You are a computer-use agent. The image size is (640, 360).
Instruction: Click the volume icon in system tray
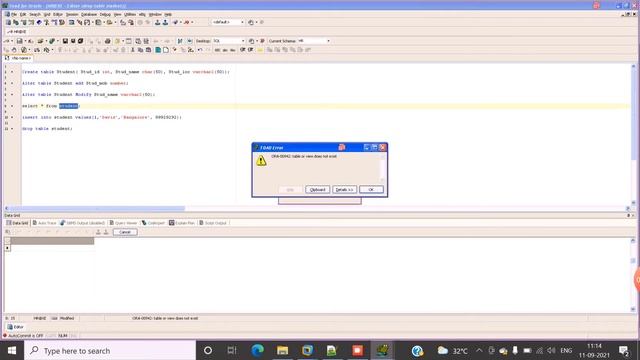coord(551,351)
